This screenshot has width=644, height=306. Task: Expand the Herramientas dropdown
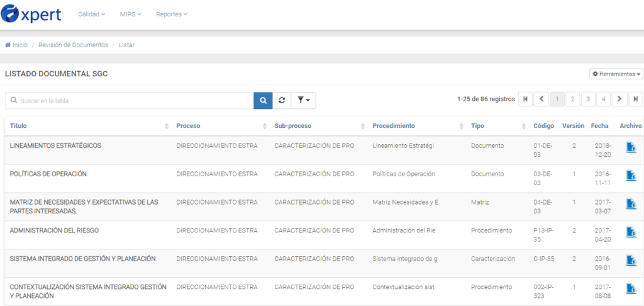(x=616, y=74)
